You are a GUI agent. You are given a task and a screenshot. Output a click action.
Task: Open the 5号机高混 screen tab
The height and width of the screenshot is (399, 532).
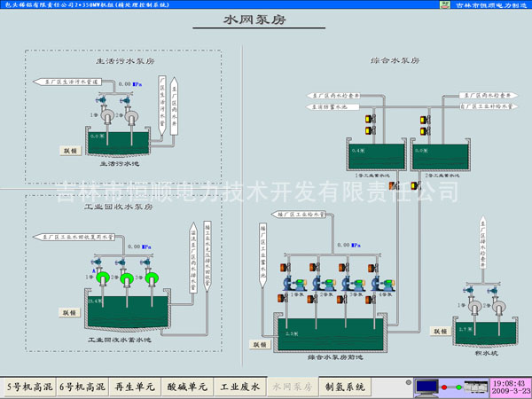click(x=29, y=387)
